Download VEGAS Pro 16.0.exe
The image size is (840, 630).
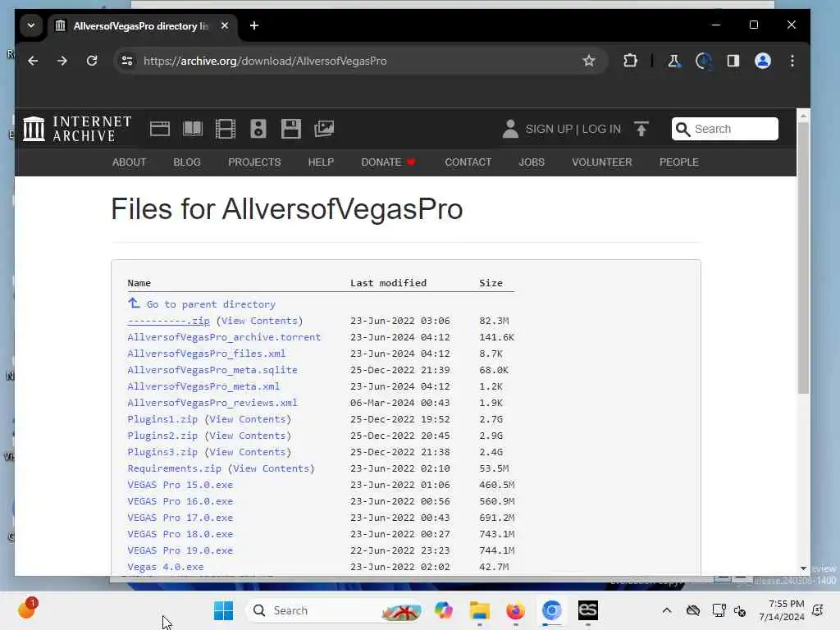pos(180,501)
